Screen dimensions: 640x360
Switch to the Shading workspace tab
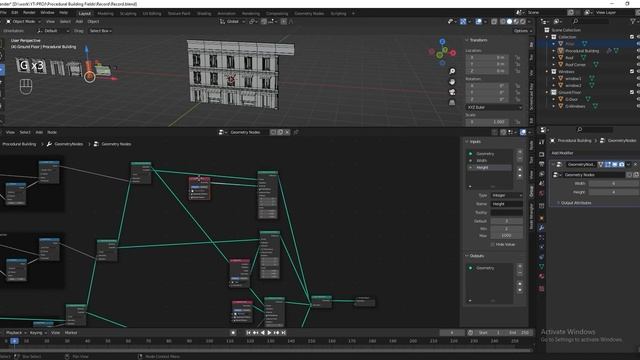tap(204, 13)
